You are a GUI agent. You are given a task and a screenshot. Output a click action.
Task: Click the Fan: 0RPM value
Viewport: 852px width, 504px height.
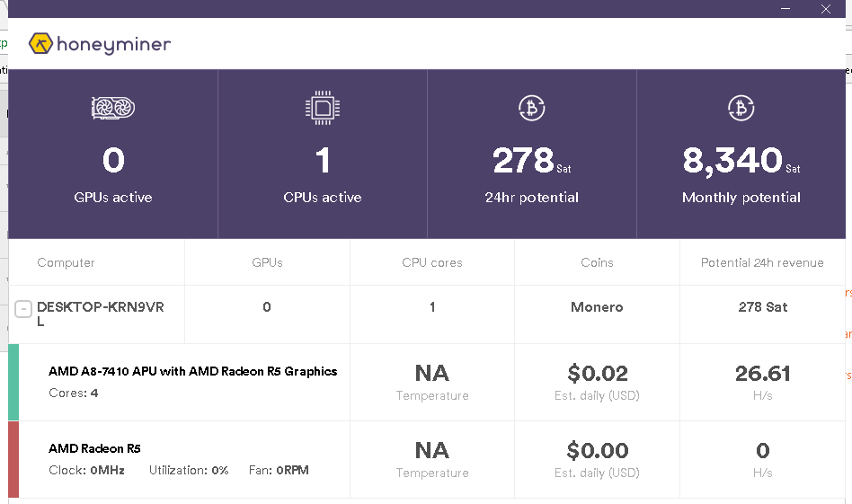[x=279, y=471]
